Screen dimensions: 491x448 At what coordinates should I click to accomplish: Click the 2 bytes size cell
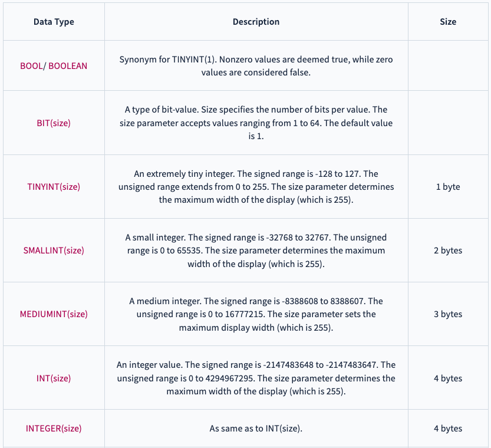[448, 250]
